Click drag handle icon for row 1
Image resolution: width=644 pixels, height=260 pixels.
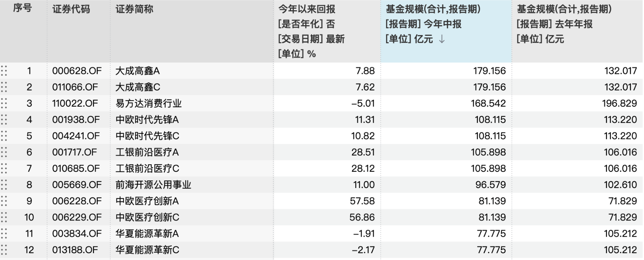(4, 71)
